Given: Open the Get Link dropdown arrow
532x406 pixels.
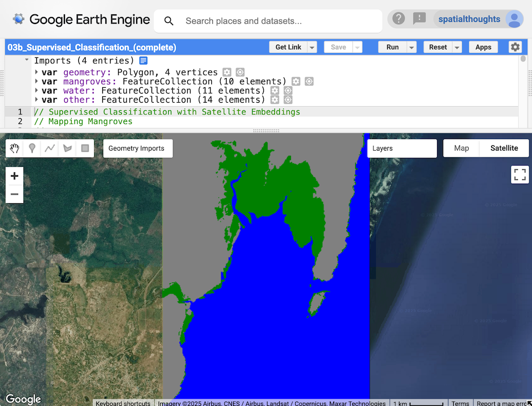Looking at the screenshot, I should point(312,47).
